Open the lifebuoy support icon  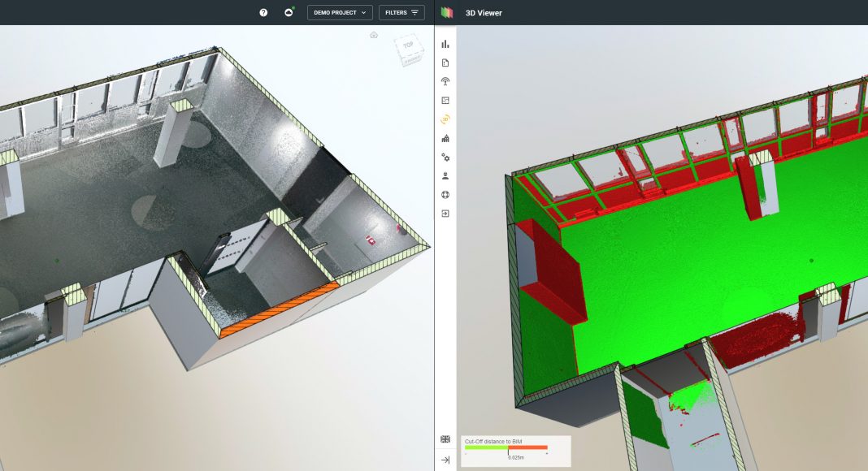coord(445,195)
